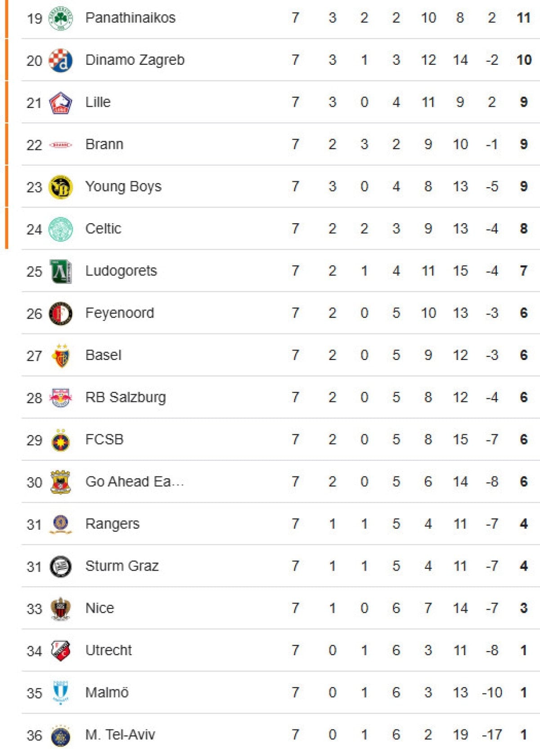This screenshot has width=540, height=756.
Task: Click the Dinamo Zagreb club logo
Action: tap(60, 60)
